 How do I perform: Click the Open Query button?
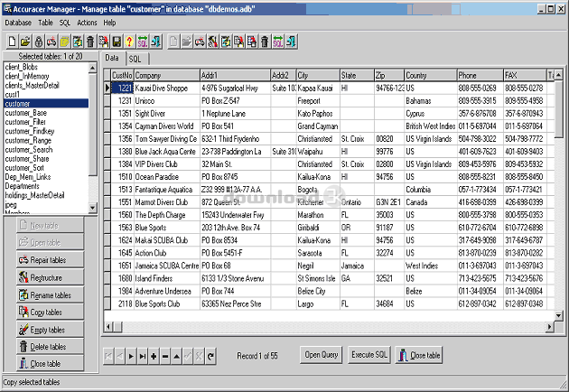[x=322, y=355]
